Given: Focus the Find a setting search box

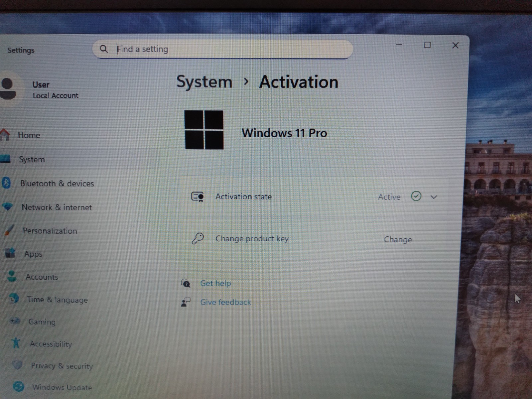Looking at the screenshot, I should 222,49.
